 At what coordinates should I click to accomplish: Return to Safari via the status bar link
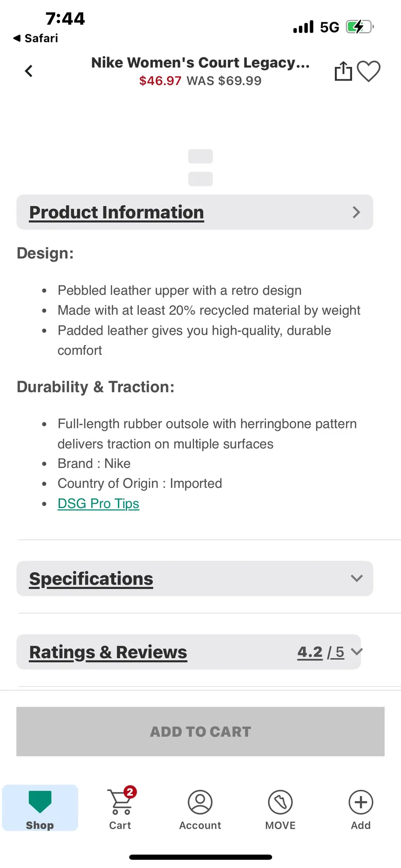pyautogui.click(x=36, y=38)
